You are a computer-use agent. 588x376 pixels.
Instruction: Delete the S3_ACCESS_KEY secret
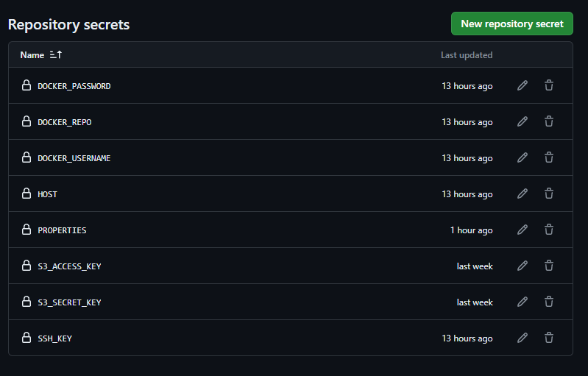[548, 266]
